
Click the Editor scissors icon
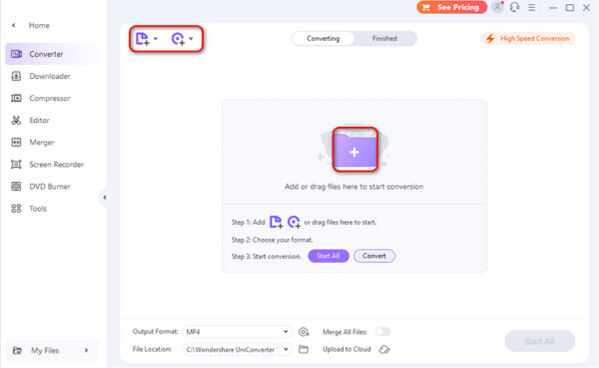tap(16, 120)
